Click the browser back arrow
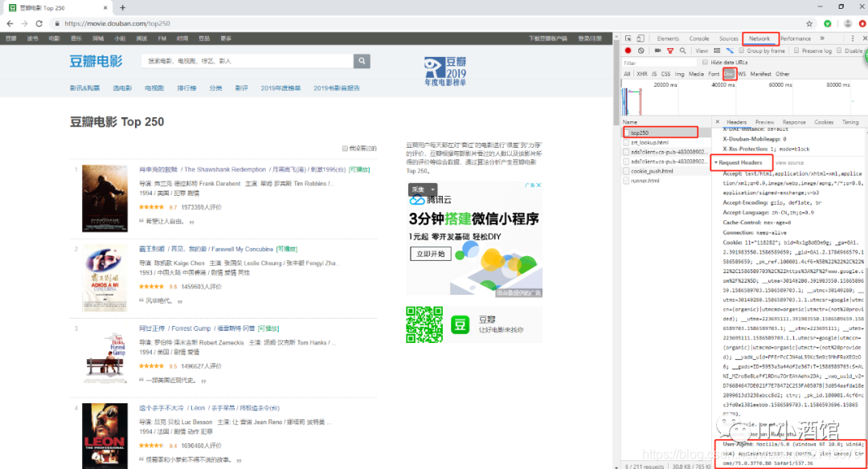Screen dimensions: 868x469 [10, 23]
